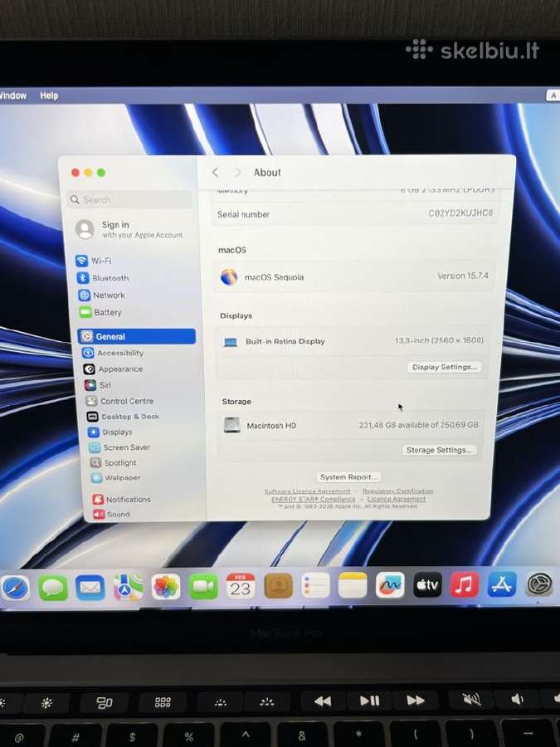The width and height of the screenshot is (560, 747).
Task: Launch Mail from the Dock
Action: pos(90,588)
